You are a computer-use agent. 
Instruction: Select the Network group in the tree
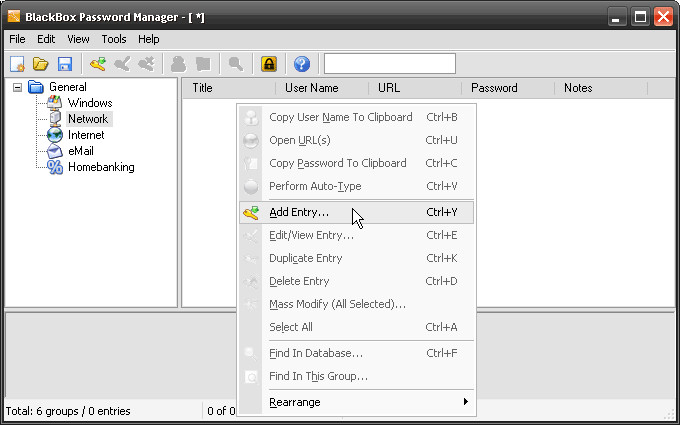88,119
